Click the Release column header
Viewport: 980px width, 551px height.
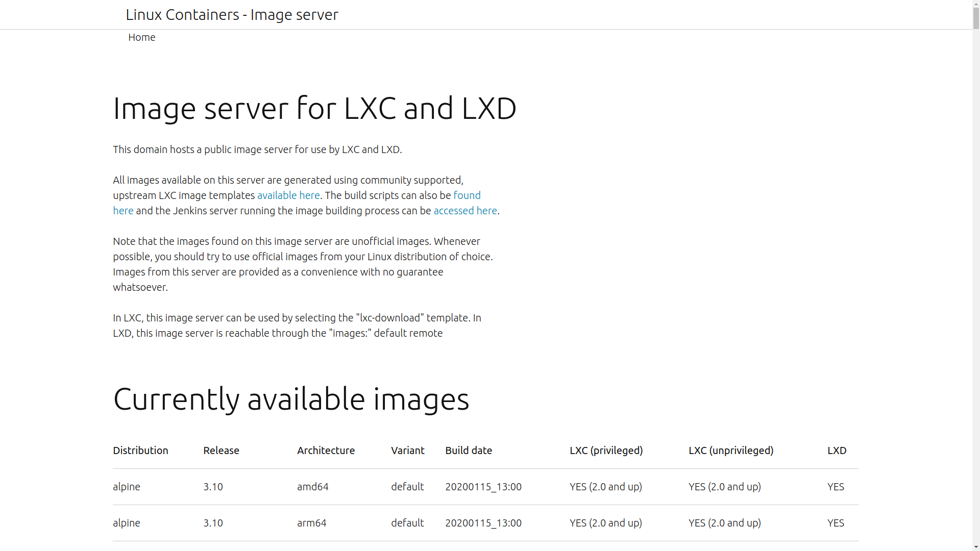221,450
